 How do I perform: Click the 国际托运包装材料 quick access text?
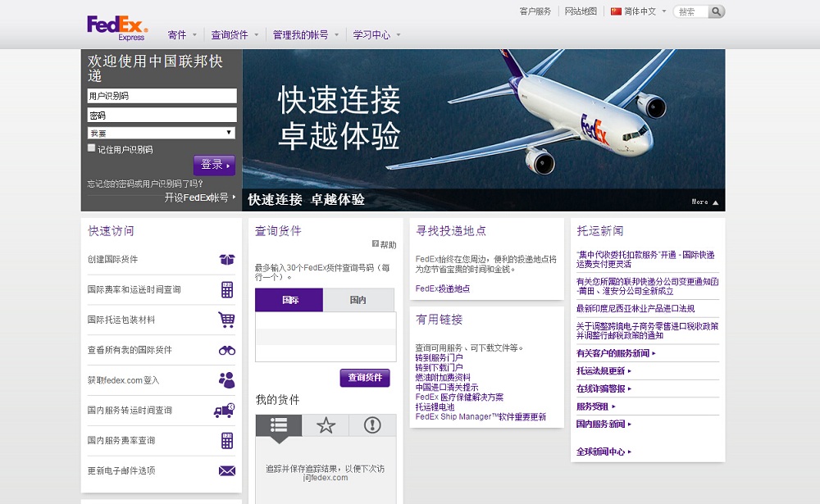click(121, 320)
